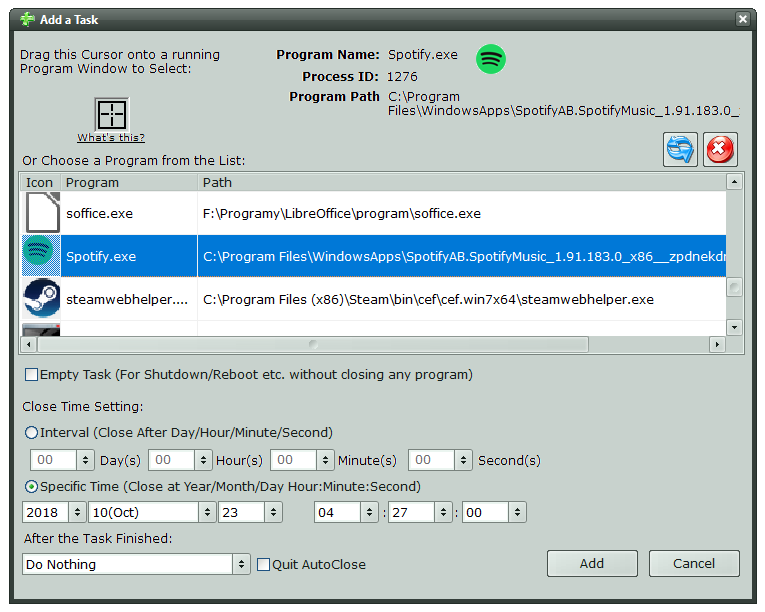Click the partially visible fourth program icon
765x612 pixels.
tap(41, 329)
